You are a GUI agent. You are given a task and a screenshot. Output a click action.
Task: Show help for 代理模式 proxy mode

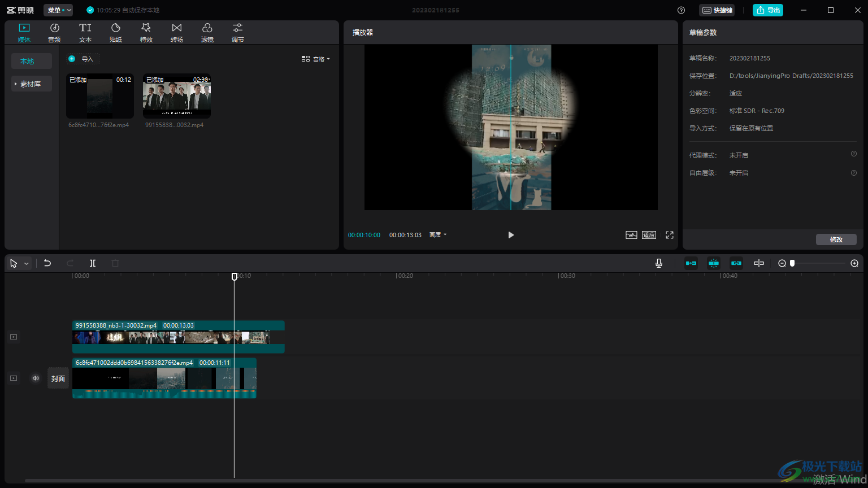click(853, 154)
